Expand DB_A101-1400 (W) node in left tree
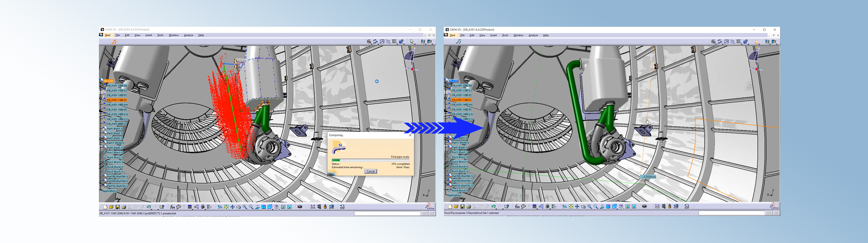This screenshot has width=868, height=243. [101, 105]
